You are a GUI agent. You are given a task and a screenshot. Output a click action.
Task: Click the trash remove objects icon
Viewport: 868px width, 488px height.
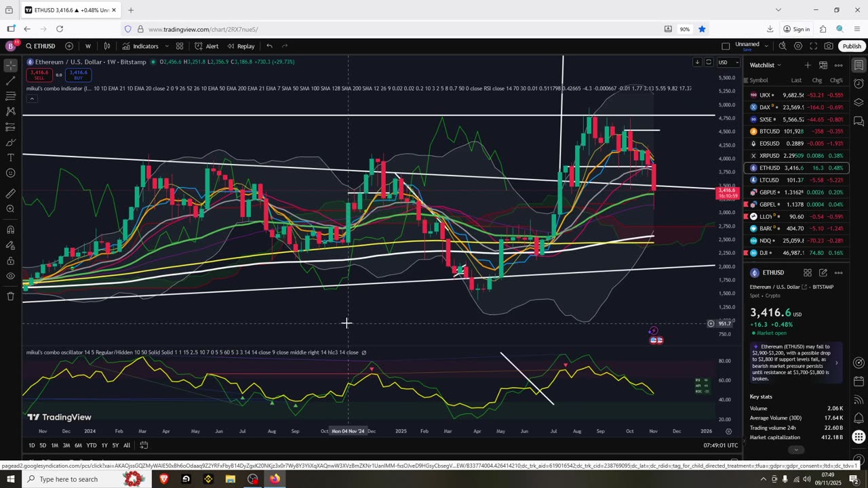click(10, 296)
